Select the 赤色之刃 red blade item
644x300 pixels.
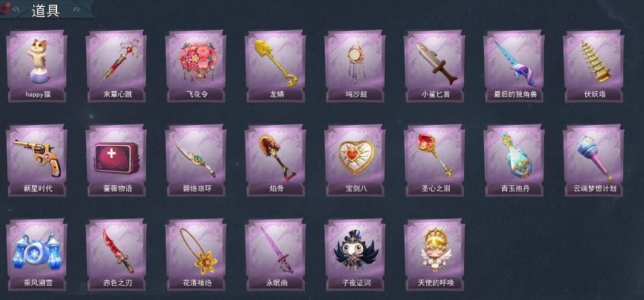[x=116, y=254]
